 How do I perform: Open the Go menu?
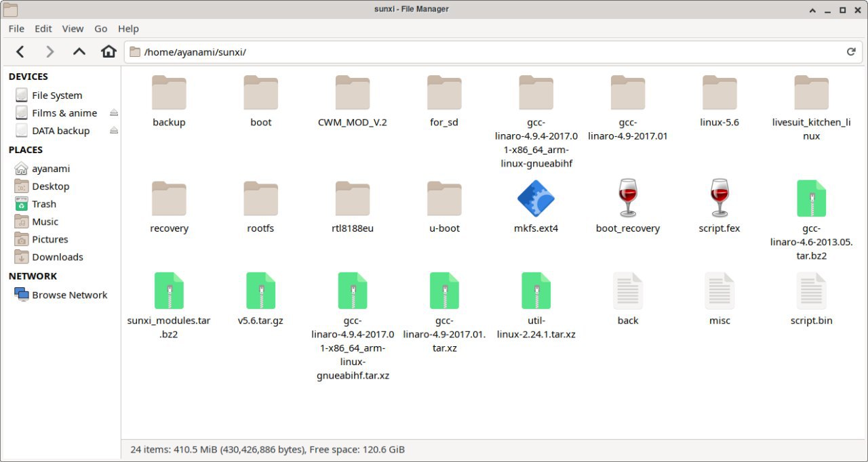[101, 28]
